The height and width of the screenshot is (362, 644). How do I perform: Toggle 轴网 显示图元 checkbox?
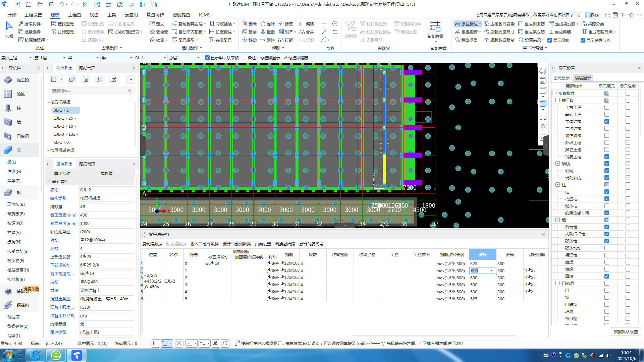607,171
